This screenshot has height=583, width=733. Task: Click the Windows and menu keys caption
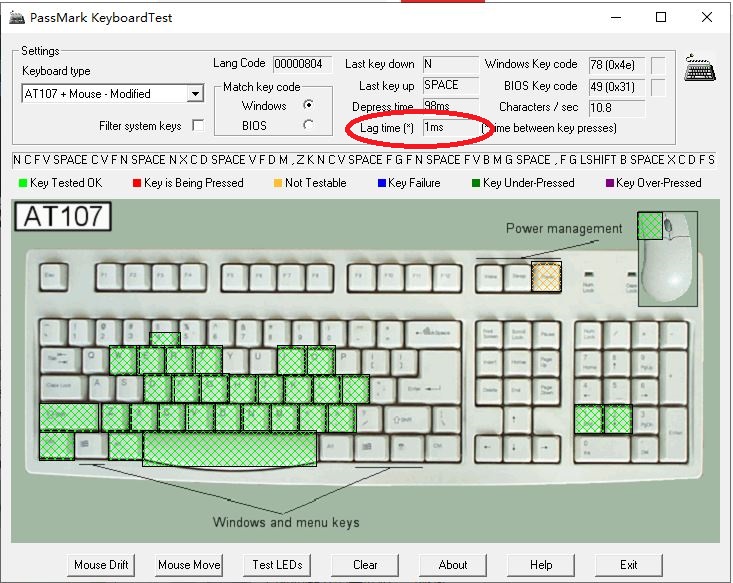tap(286, 522)
